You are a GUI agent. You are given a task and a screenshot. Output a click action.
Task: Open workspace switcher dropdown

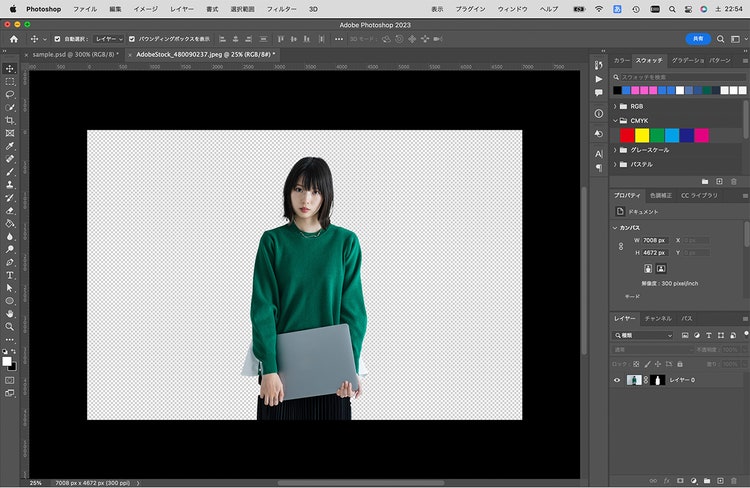click(738, 39)
